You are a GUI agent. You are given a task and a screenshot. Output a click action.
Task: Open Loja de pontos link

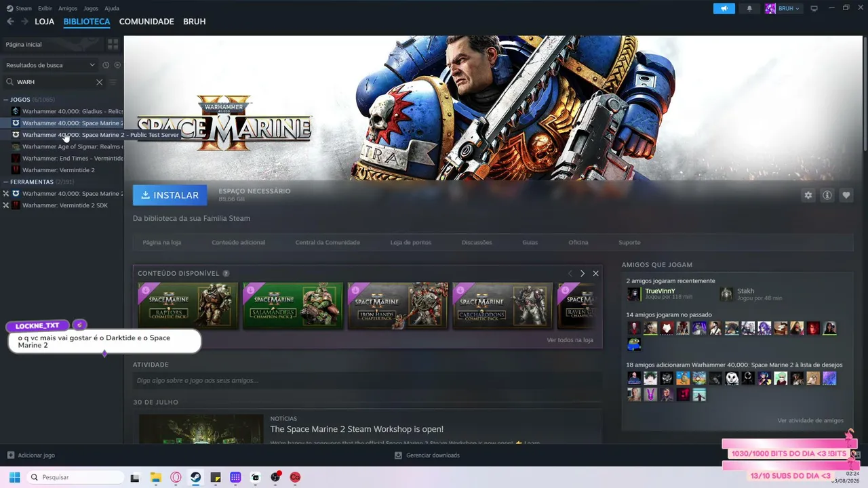pyautogui.click(x=411, y=243)
